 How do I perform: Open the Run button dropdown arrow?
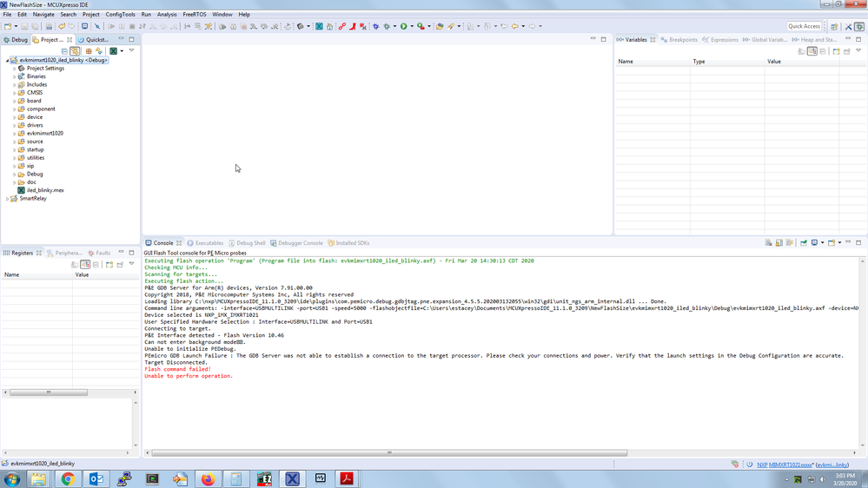point(412,26)
